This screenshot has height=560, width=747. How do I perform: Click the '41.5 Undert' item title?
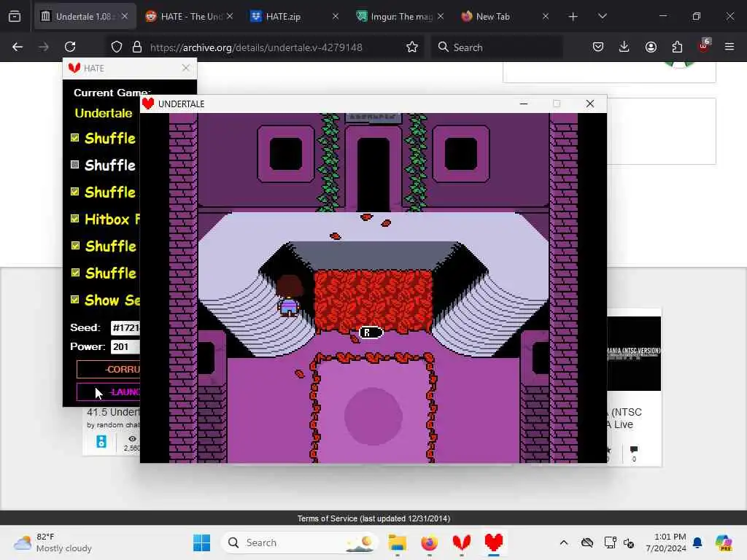pyautogui.click(x=113, y=412)
